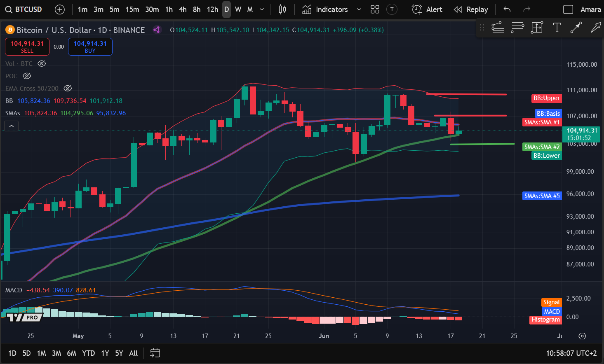Open the indicator templates T button
604x364 pixels.
click(392, 9)
